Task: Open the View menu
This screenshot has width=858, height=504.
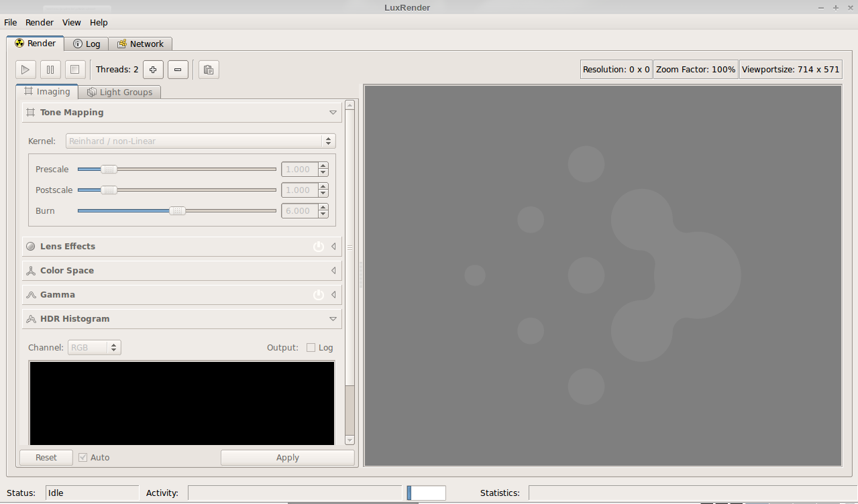Action: tap(72, 22)
